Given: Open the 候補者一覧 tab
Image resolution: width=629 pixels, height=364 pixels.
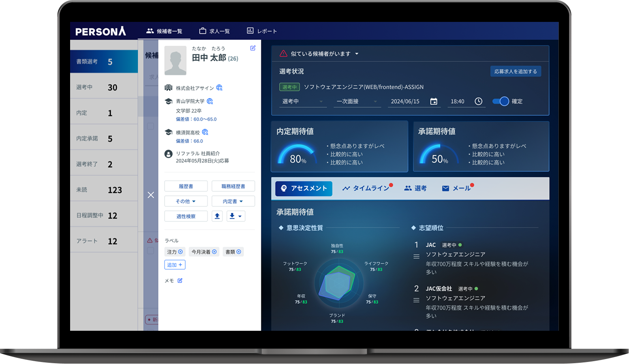Looking at the screenshot, I should tap(164, 31).
